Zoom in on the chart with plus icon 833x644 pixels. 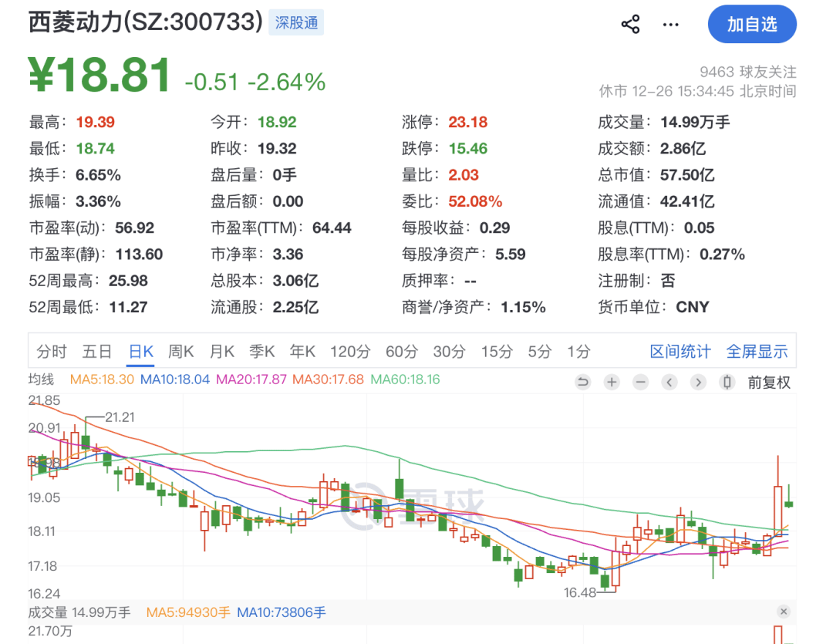(612, 382)
